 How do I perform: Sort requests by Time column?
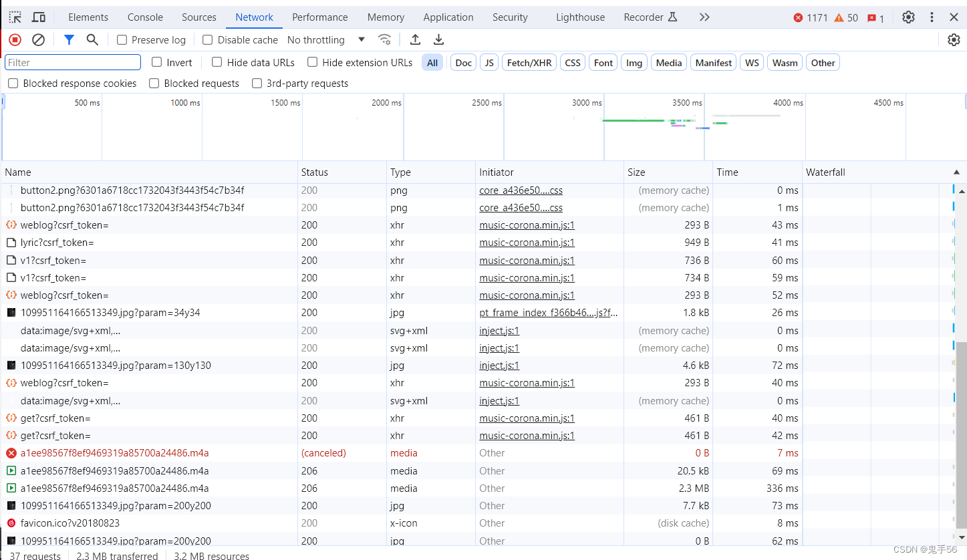pos(757,172)
